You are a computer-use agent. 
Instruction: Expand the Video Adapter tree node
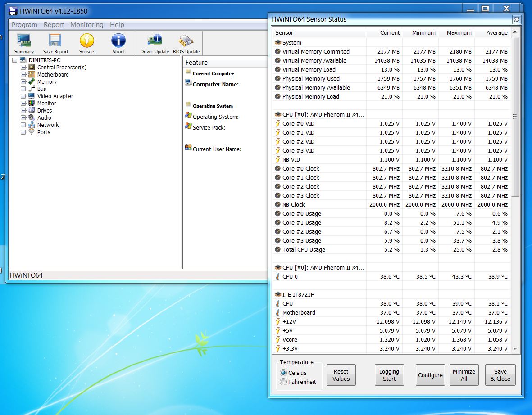(23, 96)
